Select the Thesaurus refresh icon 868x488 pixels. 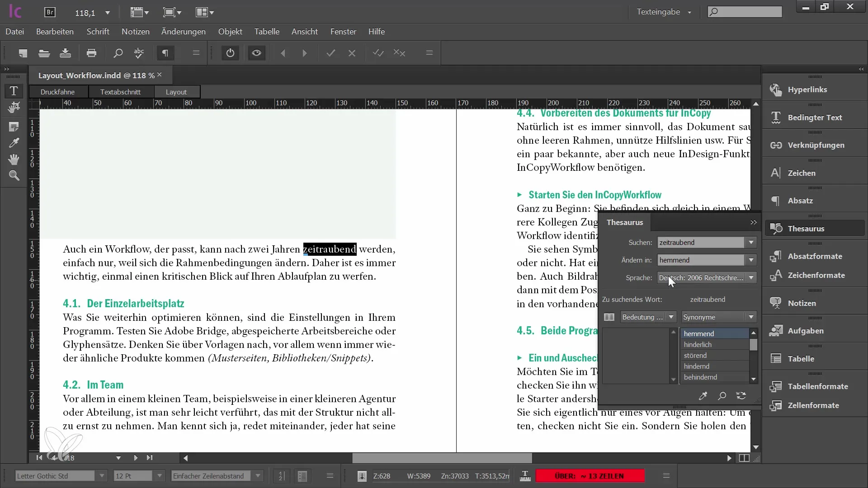click(x=741, y=395)
